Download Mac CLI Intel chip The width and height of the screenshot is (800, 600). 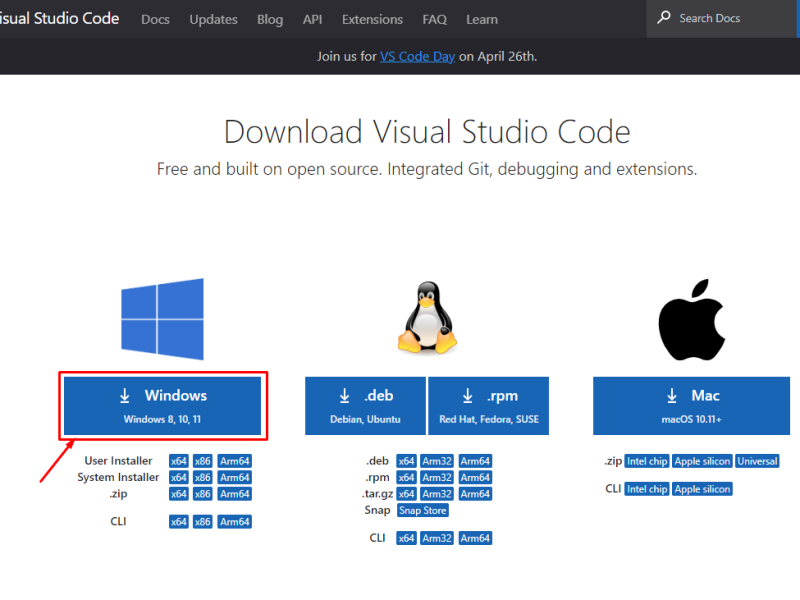pyautogui.click(x=647, y=489)
